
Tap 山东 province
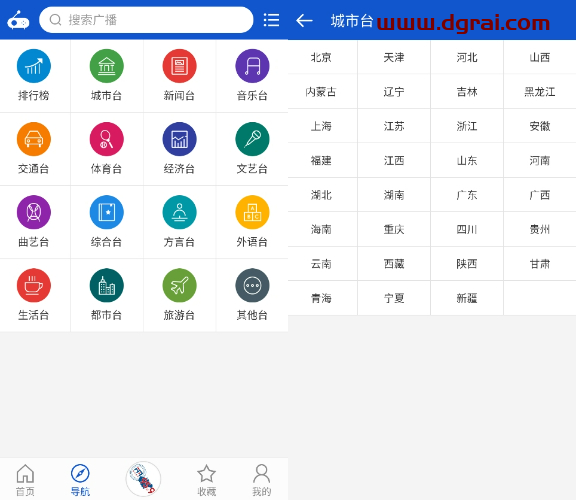467,161
